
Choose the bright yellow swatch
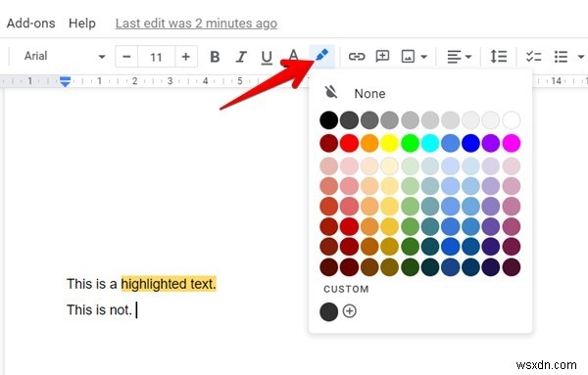pyautogui.click(x=390, y=143)
